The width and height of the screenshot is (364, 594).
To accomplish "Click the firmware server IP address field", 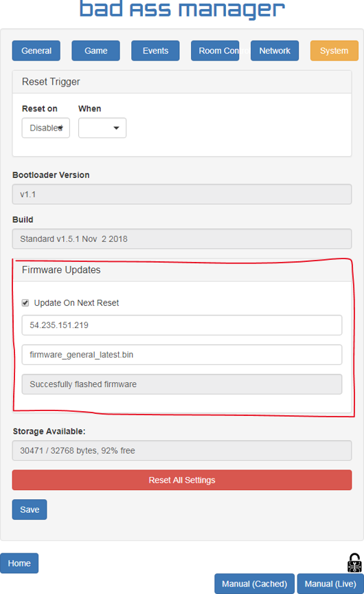I will click(182, 325).
